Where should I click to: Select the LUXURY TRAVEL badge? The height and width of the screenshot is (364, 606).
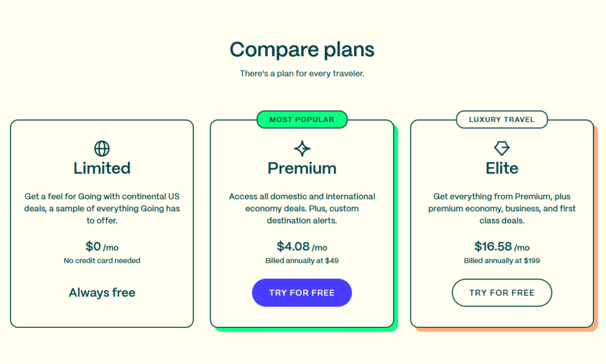502,119
